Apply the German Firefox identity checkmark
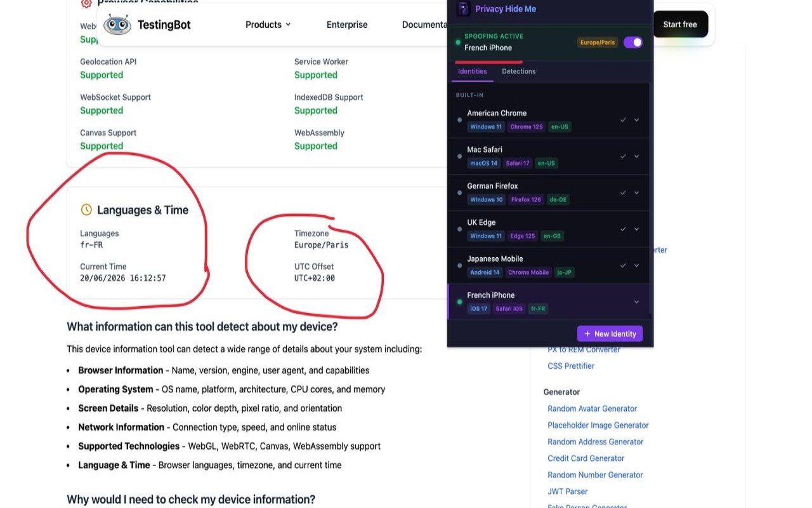The width and height of the screenshot is (812, 508). tap(623, 192)
